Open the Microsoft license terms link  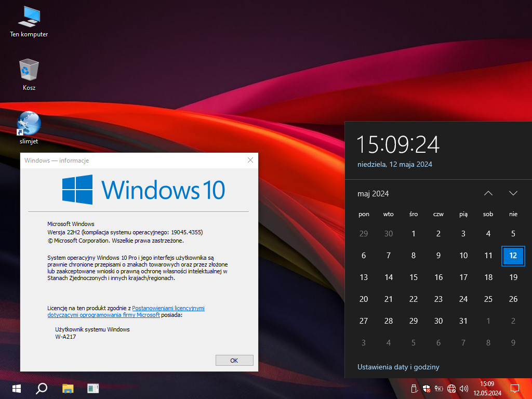(168, 308)
